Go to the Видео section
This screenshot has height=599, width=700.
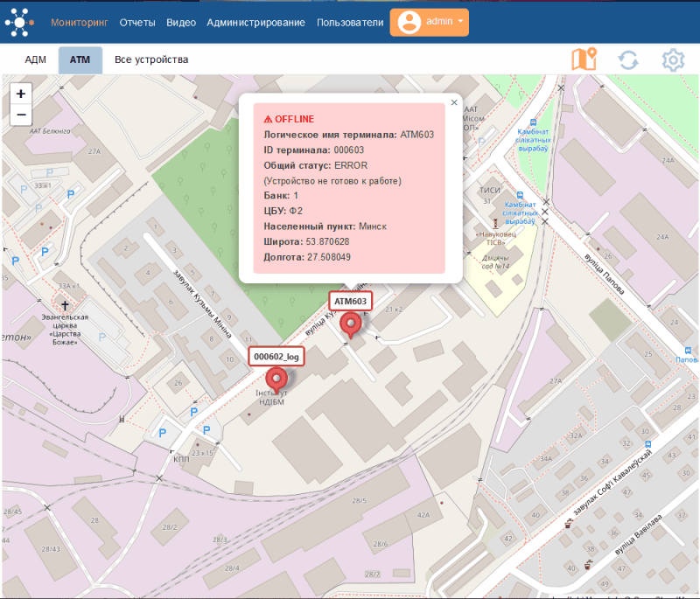[x=181, y=23]
